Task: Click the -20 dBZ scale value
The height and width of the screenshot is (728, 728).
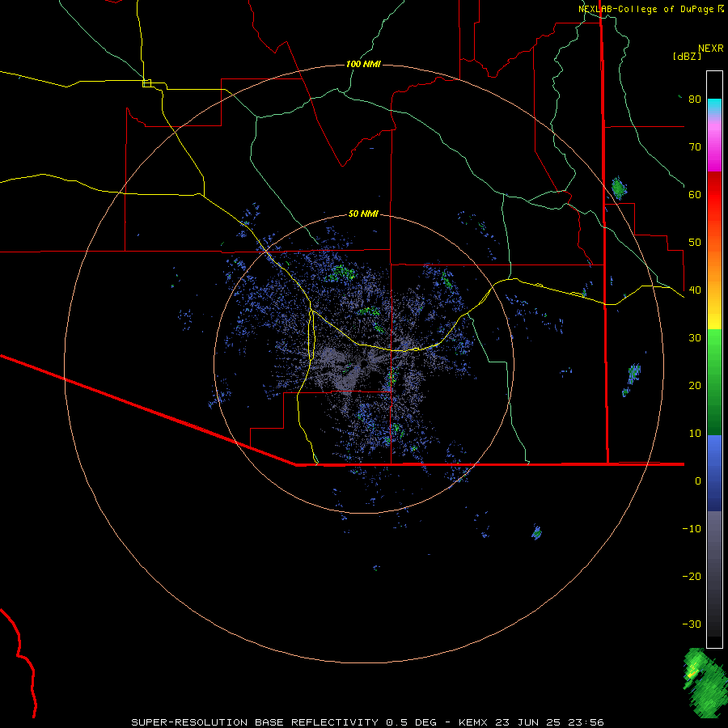Action: click(692, 576)
